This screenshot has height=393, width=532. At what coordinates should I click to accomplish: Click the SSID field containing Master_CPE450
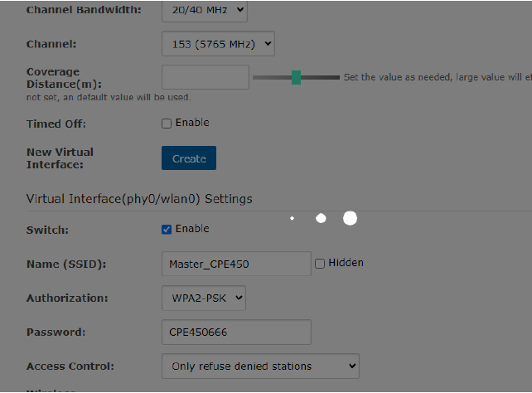[x=235, y=264]
